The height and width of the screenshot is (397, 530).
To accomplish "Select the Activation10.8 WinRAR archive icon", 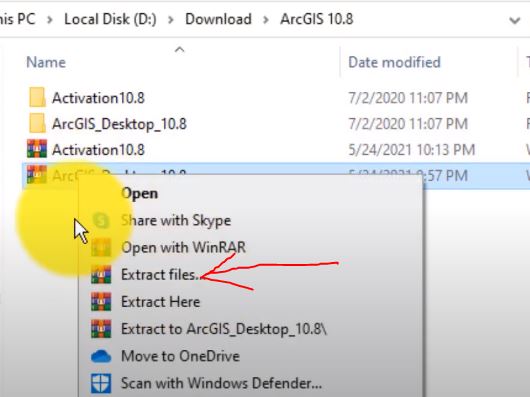I will click(37, 149).
